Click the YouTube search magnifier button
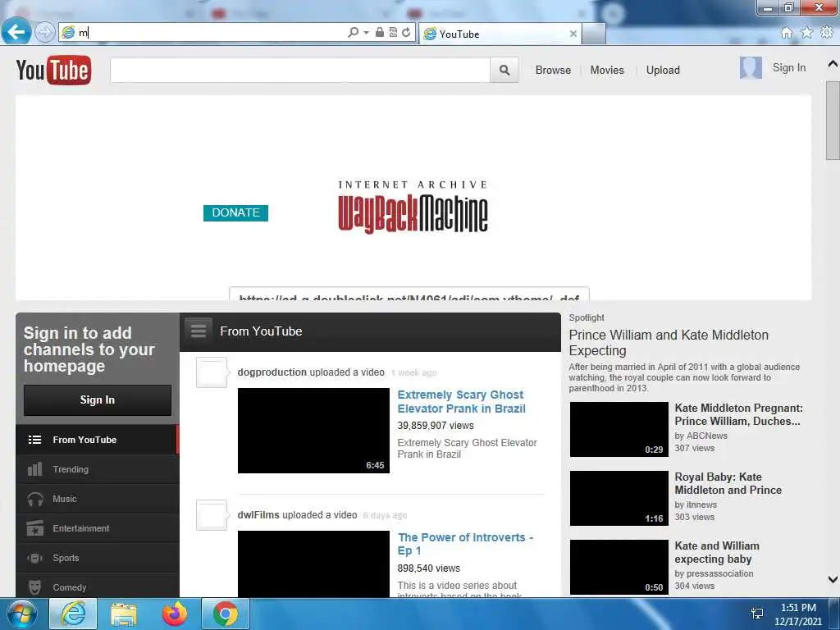 pos(504,71)
